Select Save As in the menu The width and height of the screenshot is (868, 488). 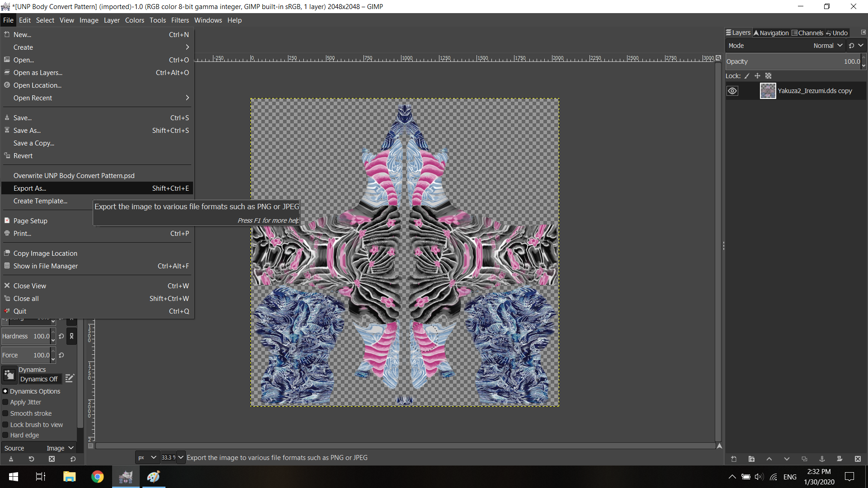[97, 131]
